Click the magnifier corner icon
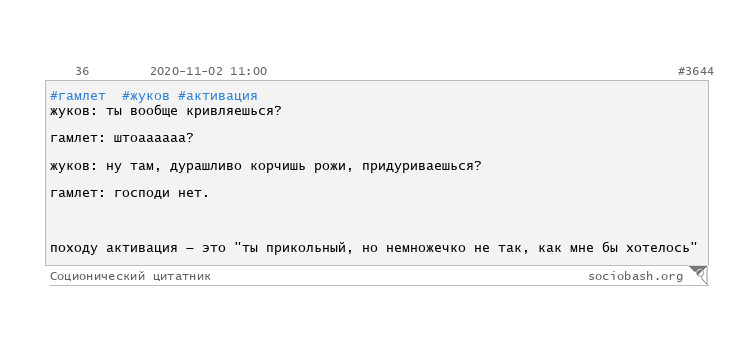748x360 pixels. click(x=699, y=274)
